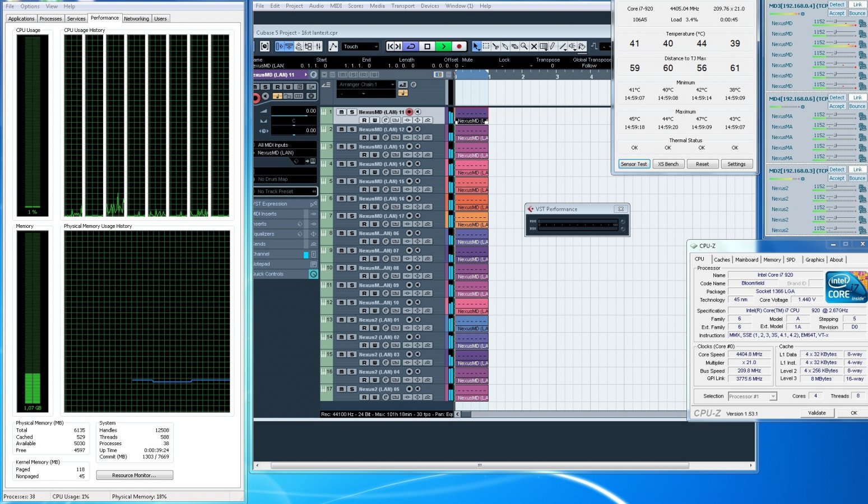The image size is (868, 504).
Task: Click the automation mode curve icon
Action: [333, 46]
